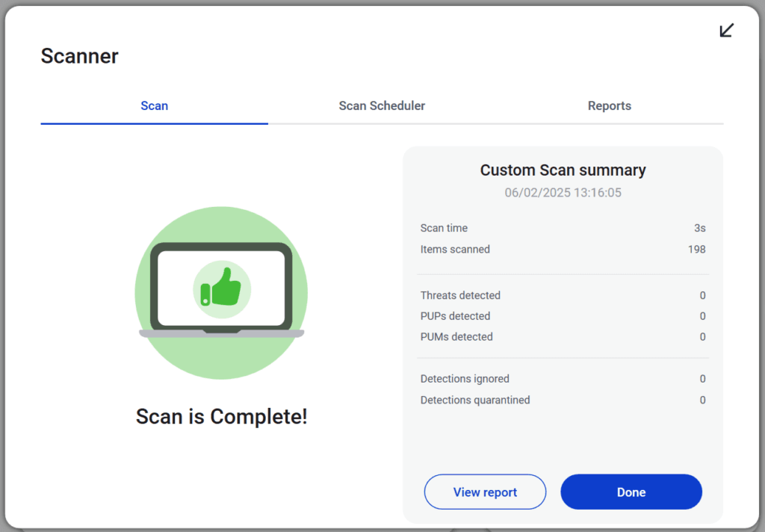
Task: Click the summary panel background card
Action: pos(563,441)
